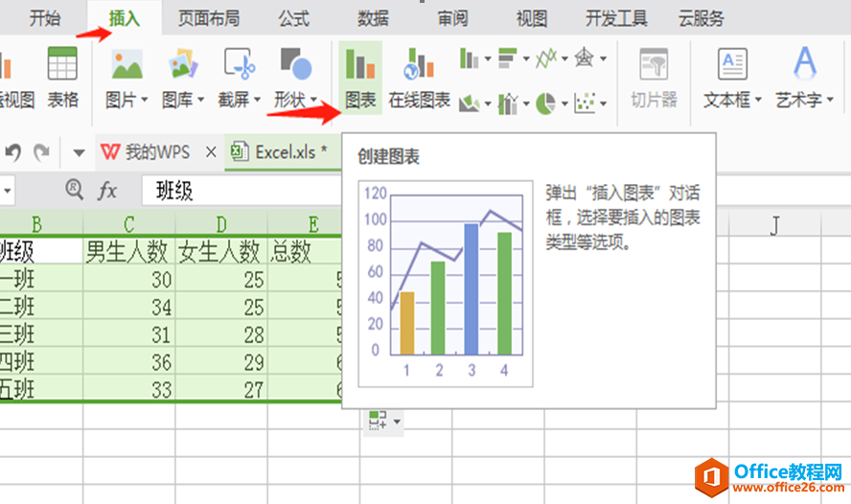851x504 pixels.
Task: Insert a column chart icon
Action: pyautogui.click(x=469, y=58)
